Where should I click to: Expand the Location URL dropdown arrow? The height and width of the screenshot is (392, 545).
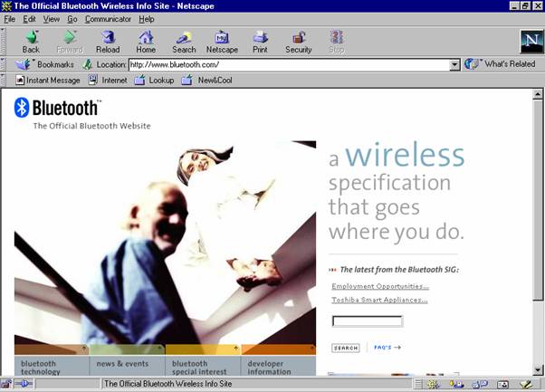(x=454, y=64)
